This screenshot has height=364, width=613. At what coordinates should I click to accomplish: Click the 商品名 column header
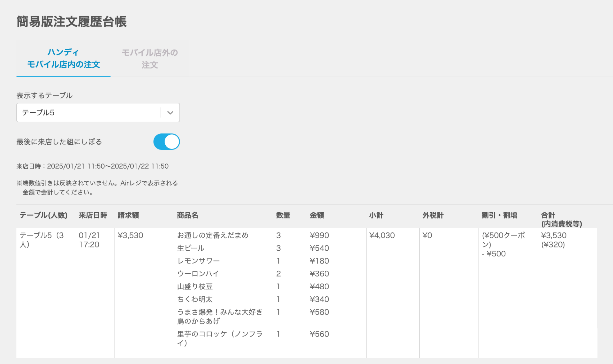pyautogui.click(x=187, y=215)
